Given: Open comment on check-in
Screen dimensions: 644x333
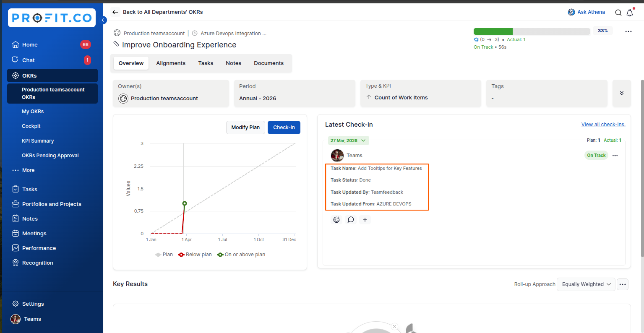Looking at the screenshot, I should (x=351, y=220).
